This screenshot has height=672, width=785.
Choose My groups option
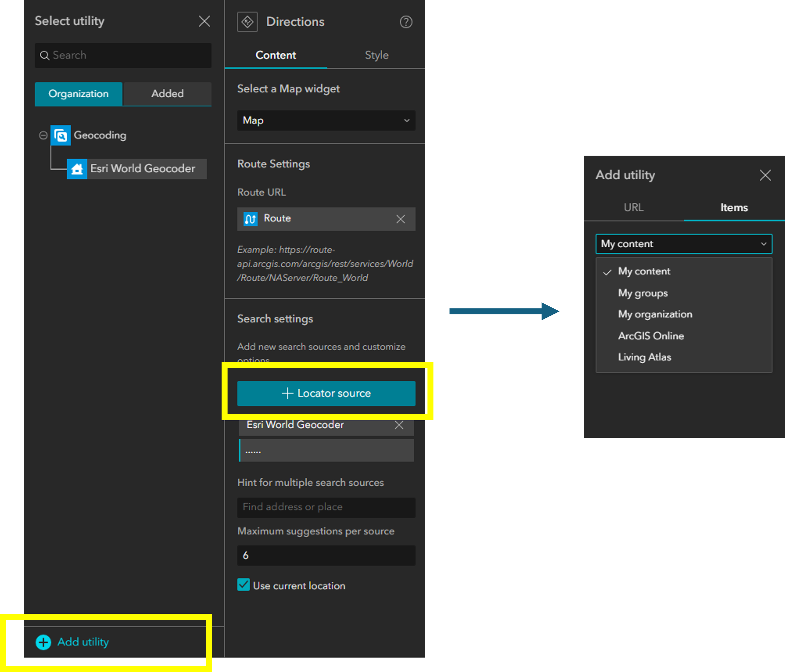[x=683, y=293]
